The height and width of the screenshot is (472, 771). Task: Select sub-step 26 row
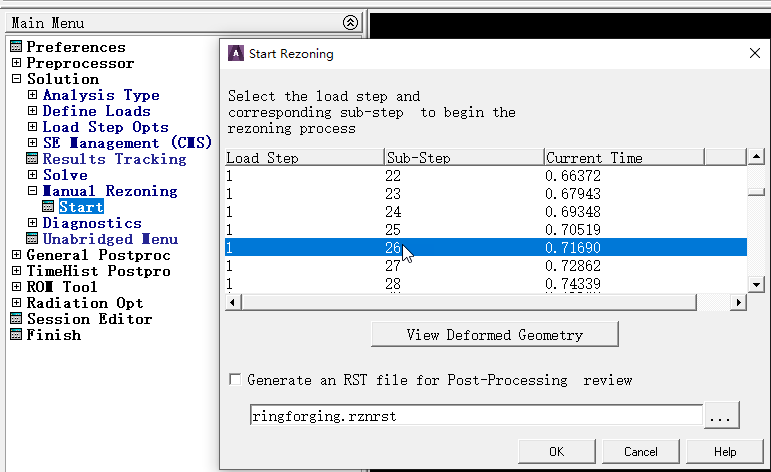486,247
